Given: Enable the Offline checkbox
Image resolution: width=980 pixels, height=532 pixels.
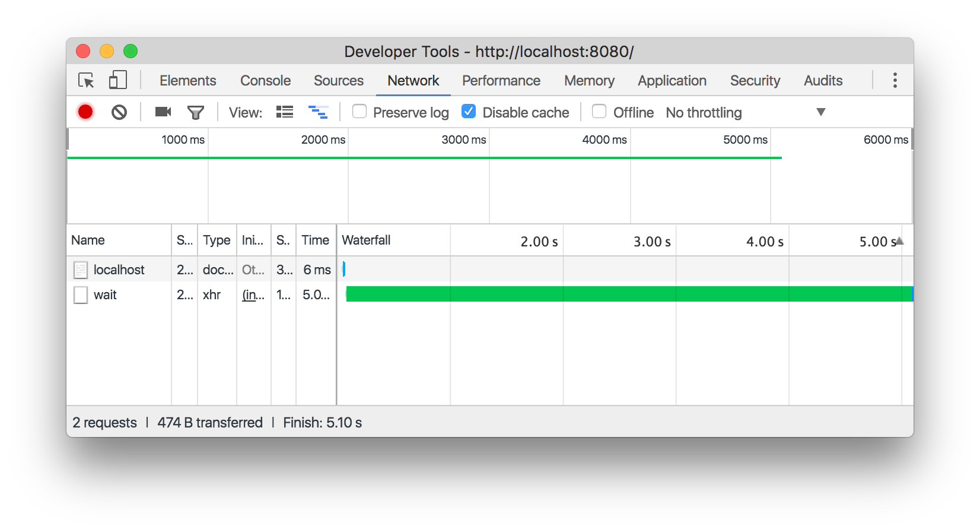Looking at the screenshot, I should 599,112.
